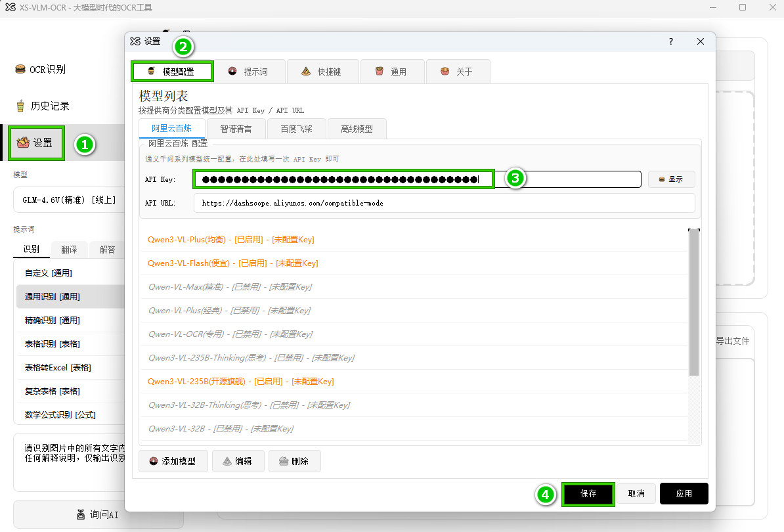The width and height of the screenshot is (784, 532).
Task: Click the ? help button in settings dialog
Action: pos(671,41)
